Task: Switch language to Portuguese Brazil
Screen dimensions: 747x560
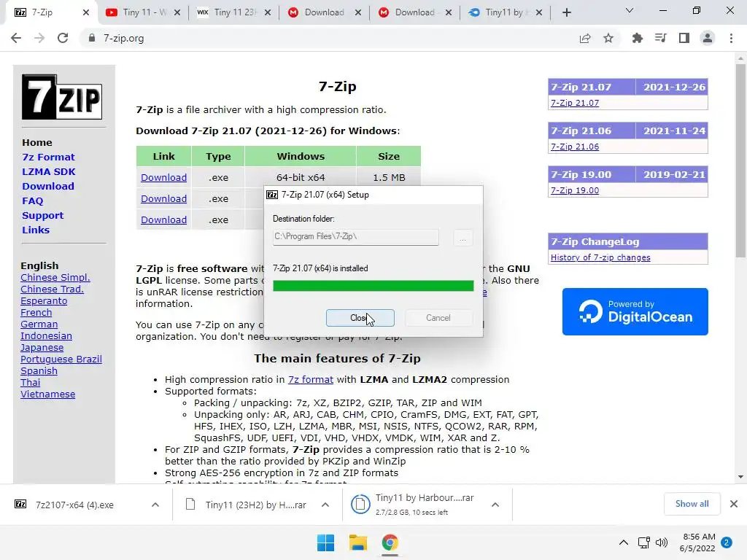Action: point(61,359)
